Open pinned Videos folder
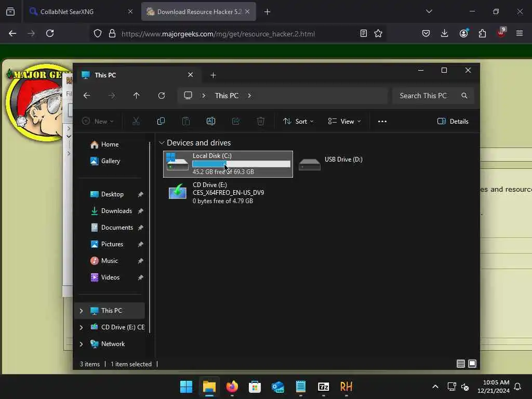Screen dimensions: 532x399 111,277
